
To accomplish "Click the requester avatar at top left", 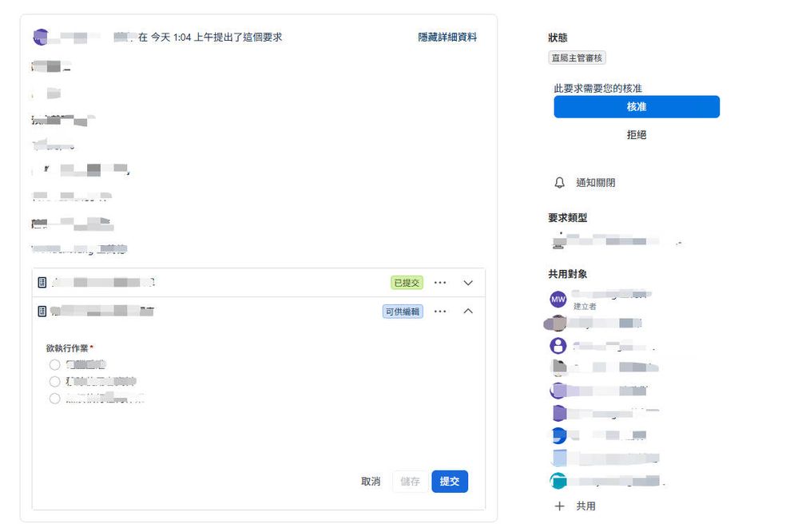I will tap(41, 38).
